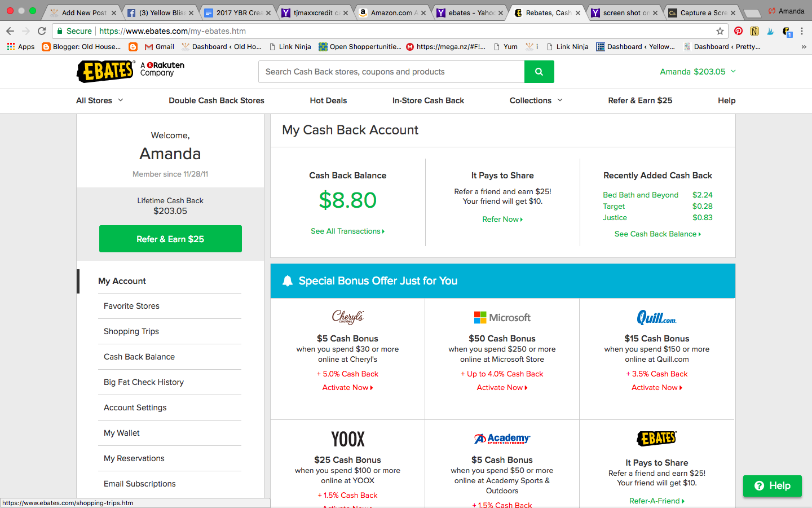Screen dimensions: 812x508
Task: Bookmark page with the star icon
Action: [720, 31]
